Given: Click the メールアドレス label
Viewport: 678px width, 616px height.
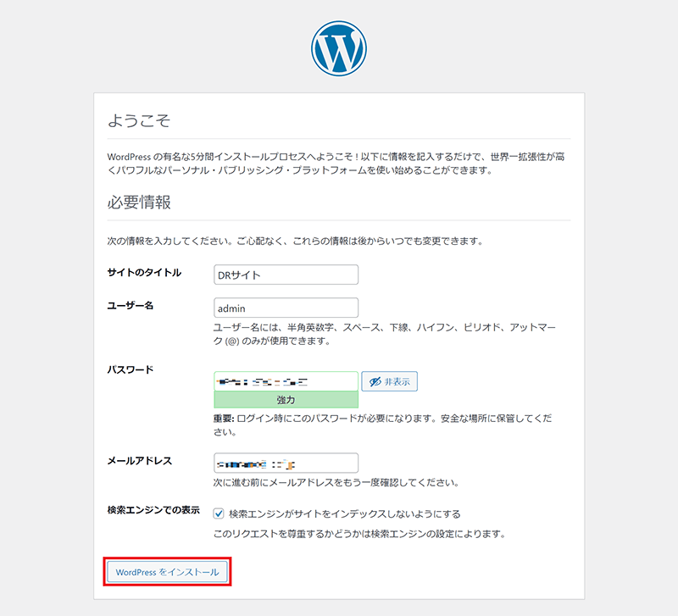Looking at the screenshot, I should pyautogui.click(x=140, y=461).
